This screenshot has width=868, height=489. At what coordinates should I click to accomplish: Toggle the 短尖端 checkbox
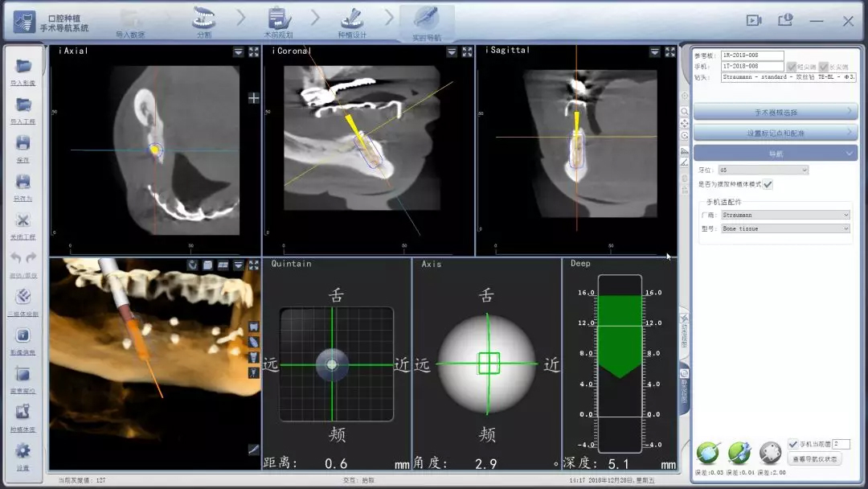(792, 67)
